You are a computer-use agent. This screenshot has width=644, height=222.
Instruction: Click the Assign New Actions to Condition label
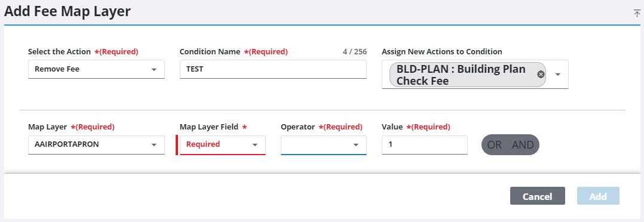[x=442, y=52]
